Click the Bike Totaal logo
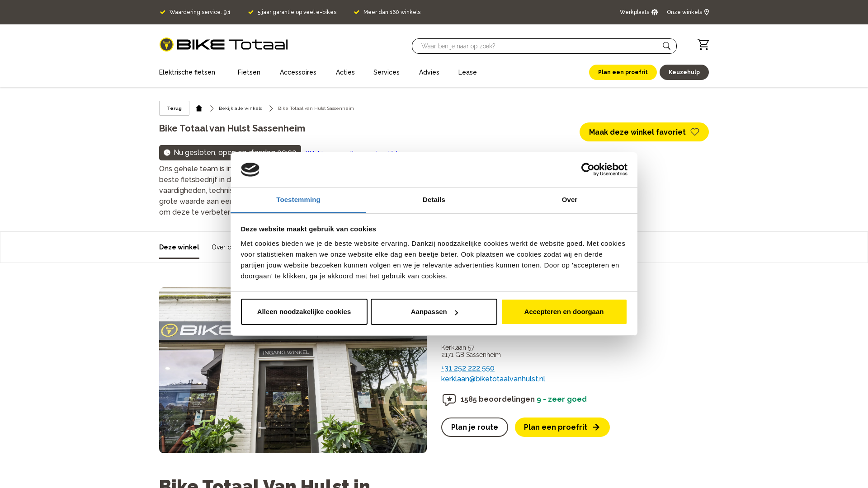 click(223, 45)
